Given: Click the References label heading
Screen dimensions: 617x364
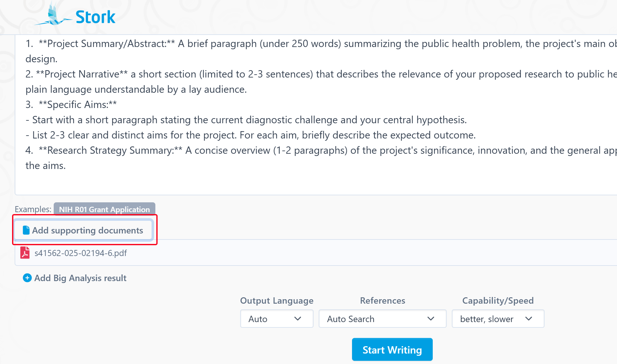Looking at the screenshot, I should 383,300.
